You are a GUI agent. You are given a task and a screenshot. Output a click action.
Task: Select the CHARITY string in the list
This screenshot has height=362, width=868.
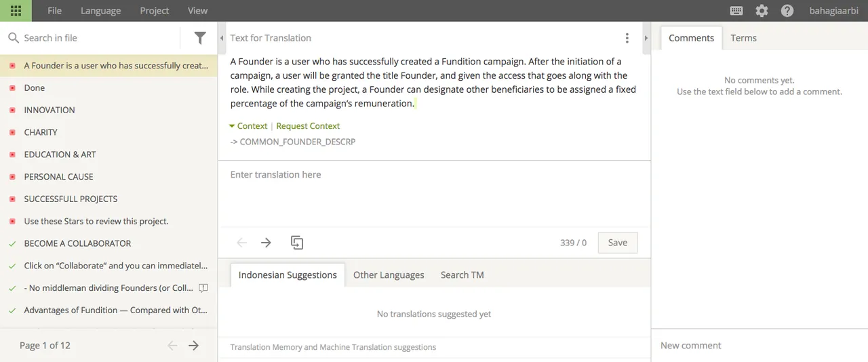(x=108, y=132)
